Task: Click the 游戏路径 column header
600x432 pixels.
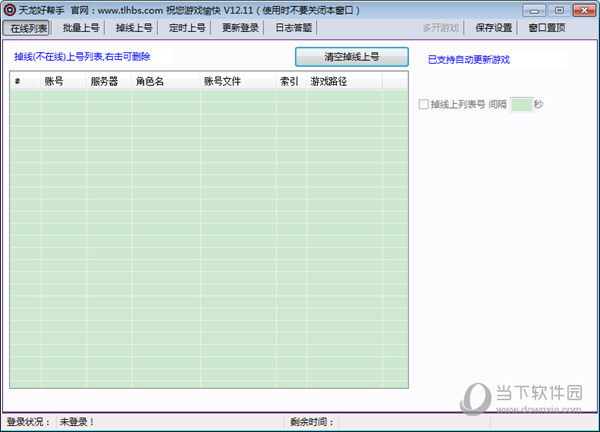Action: click(344, 81)
